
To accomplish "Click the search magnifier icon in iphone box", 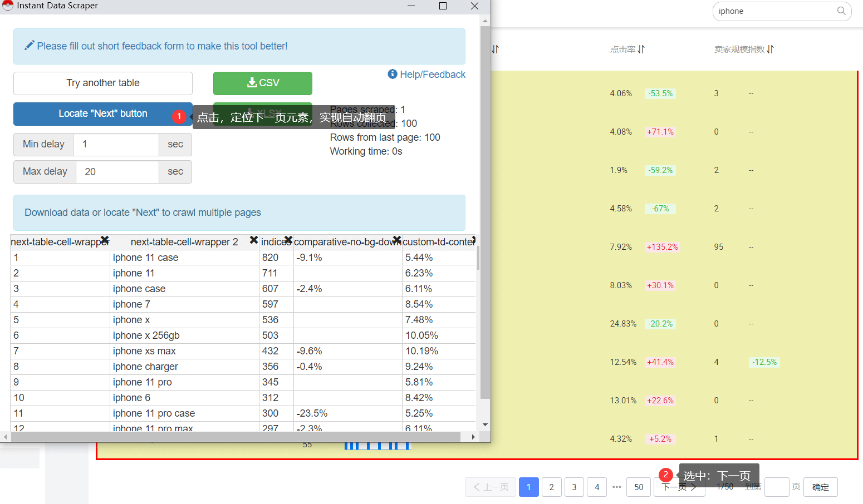I will click(841, 11).
